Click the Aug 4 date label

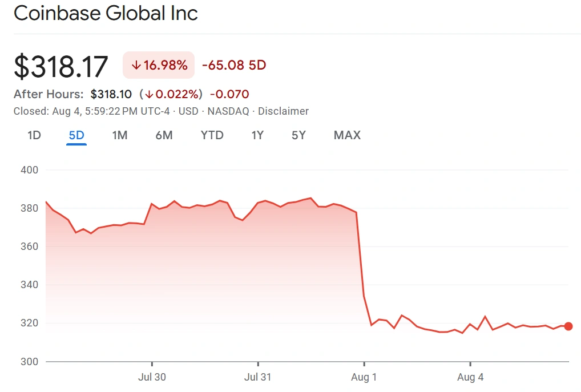pyautogui.click(x=470, y=377)
